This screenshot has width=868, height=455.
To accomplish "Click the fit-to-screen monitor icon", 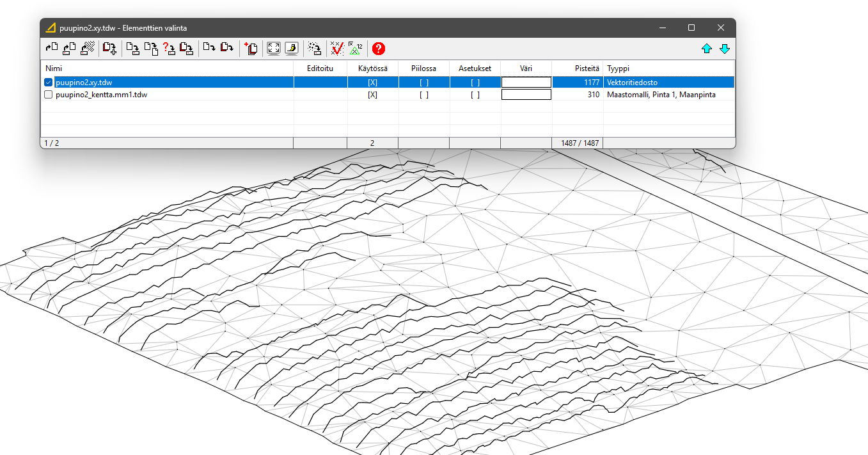I will 274,48.
